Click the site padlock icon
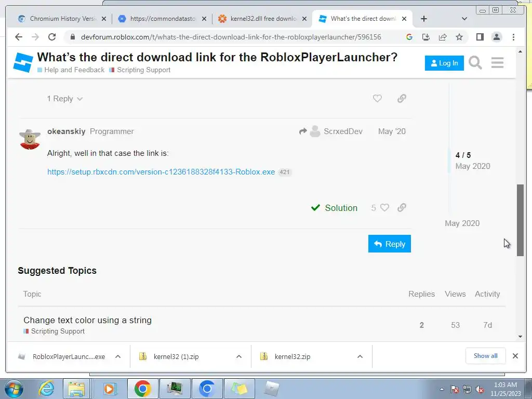Viewport: 532px width, 399px height. coord(72,37)
